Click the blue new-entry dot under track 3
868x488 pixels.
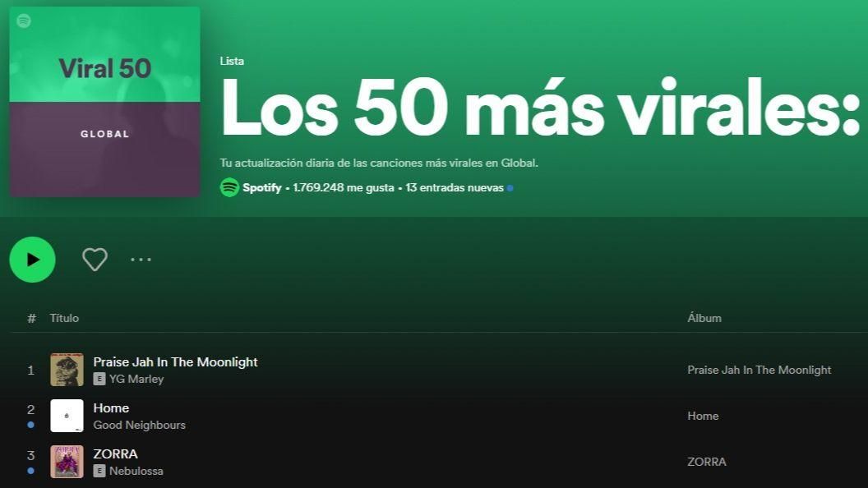click(x=31, y=471)
